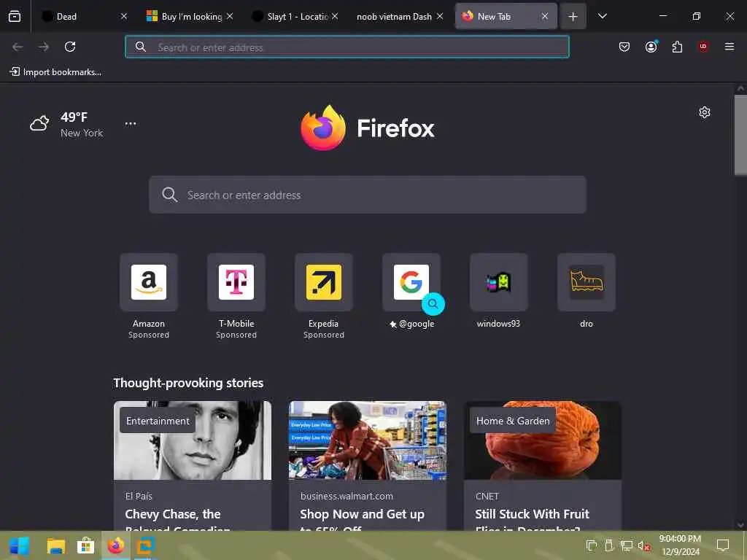This screenshot has width=747, height=560.
Task: Open Firefox View icon at tab strip start
Action: pos(15,17)
